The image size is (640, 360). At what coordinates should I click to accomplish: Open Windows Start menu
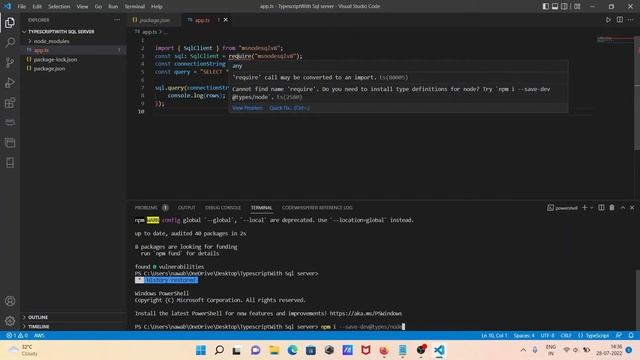pyautogui.click(x=201, y=350)
